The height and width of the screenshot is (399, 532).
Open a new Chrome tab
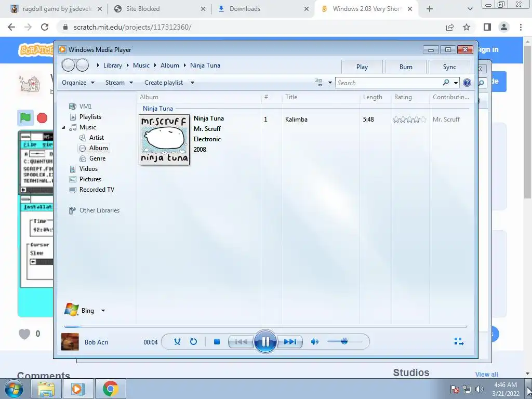430,9
